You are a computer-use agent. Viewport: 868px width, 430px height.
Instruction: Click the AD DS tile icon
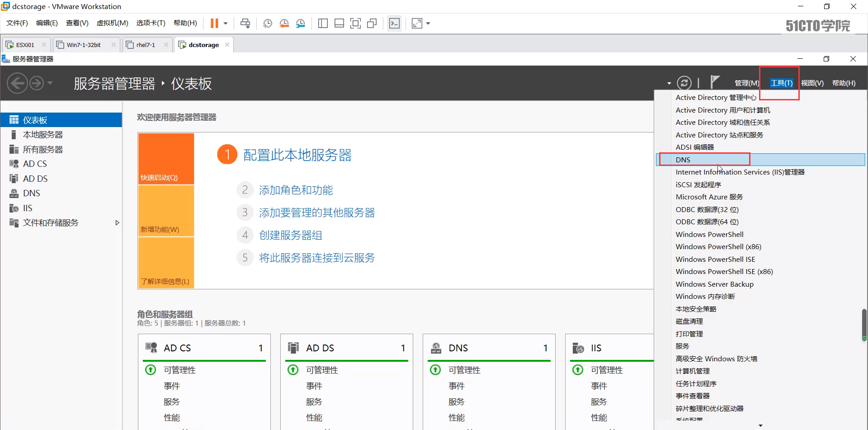293,348
